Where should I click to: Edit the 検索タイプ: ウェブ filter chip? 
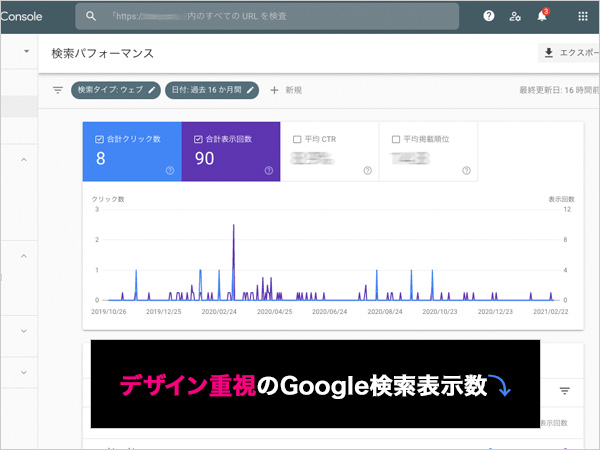pos(116,90)
